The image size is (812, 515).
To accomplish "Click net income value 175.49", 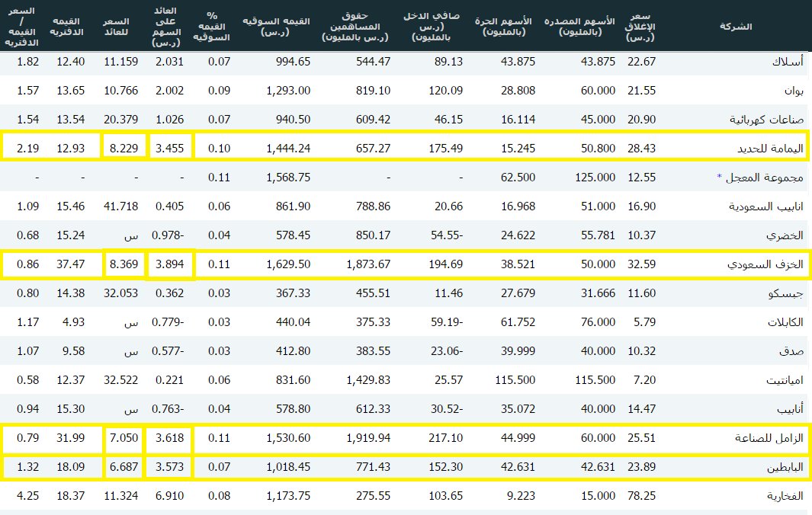I will coord(446,149).
